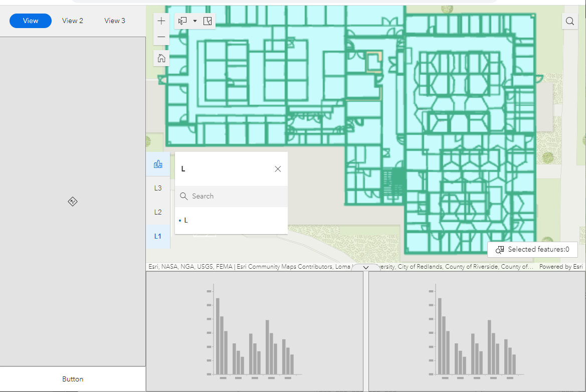Open the selection mode dropdown arrow
The height and width of the screenshot is (392, 586).
195,21
